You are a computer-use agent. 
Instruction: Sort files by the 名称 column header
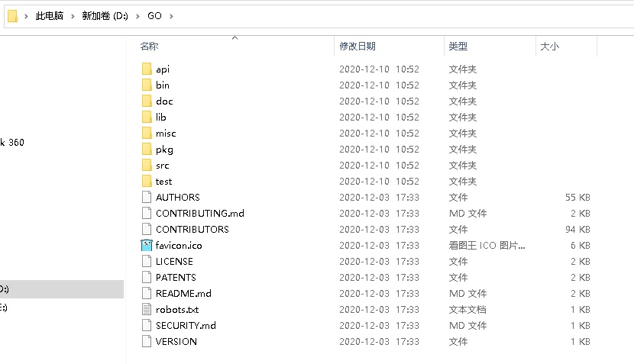[149, 47]
